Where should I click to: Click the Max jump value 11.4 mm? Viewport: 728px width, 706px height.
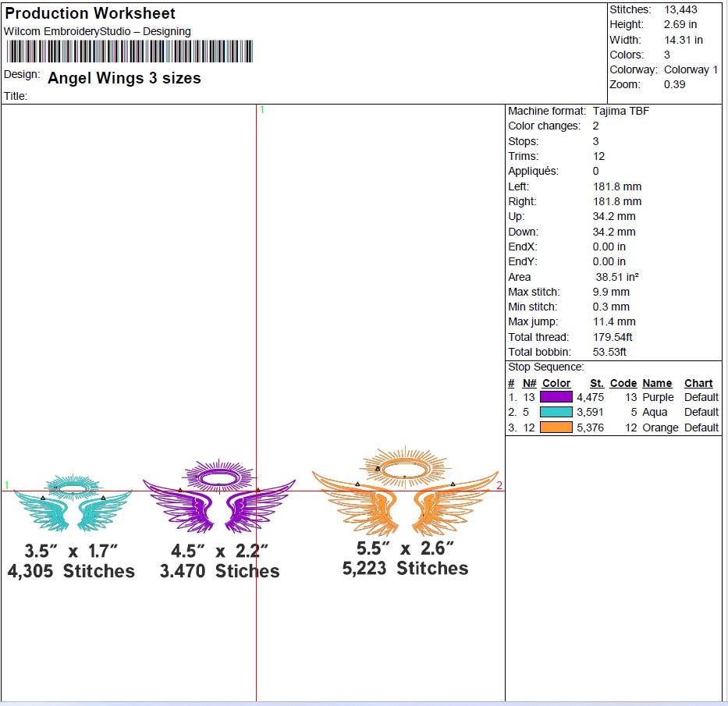pos(614,321)
